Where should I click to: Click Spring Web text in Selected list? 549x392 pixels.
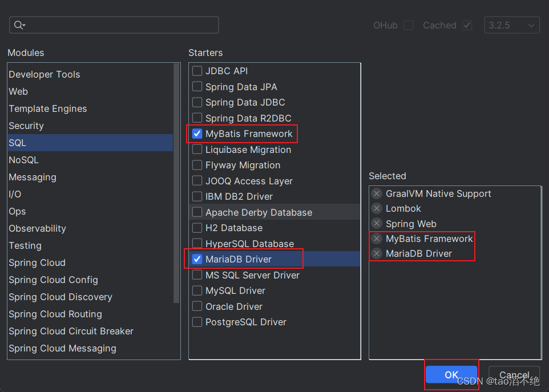pos(411,224)
